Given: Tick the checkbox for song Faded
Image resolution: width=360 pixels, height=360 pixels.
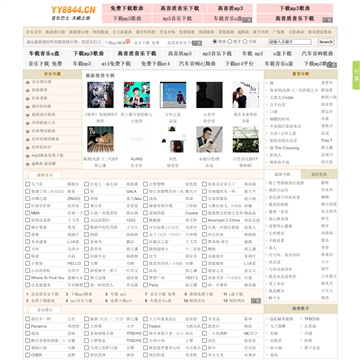Looking at the screenshot, I should [x=145, y=326].
